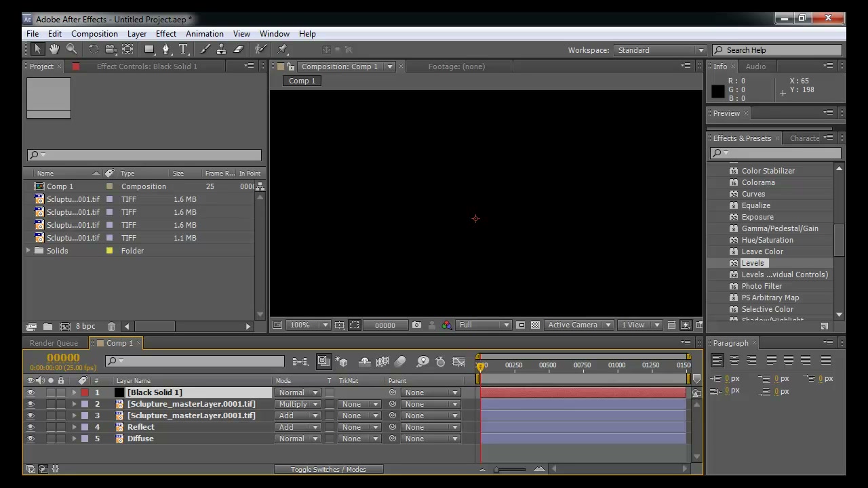Click the trash icon in Project panel
Viewport: 868px width, 488px height.
point(111,327)
